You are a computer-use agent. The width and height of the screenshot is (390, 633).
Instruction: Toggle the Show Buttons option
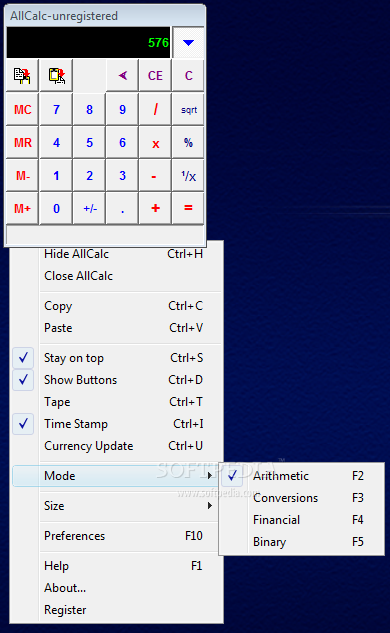tap(117, 380)
